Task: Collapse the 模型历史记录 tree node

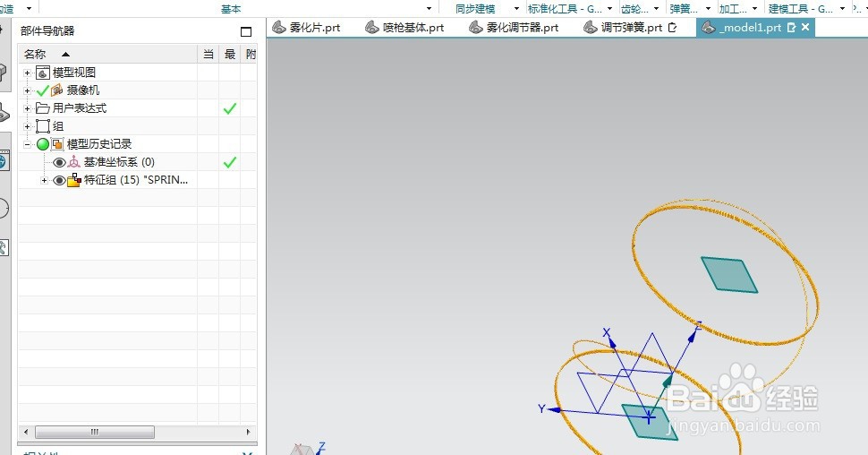Action: [x=27, y=144]
